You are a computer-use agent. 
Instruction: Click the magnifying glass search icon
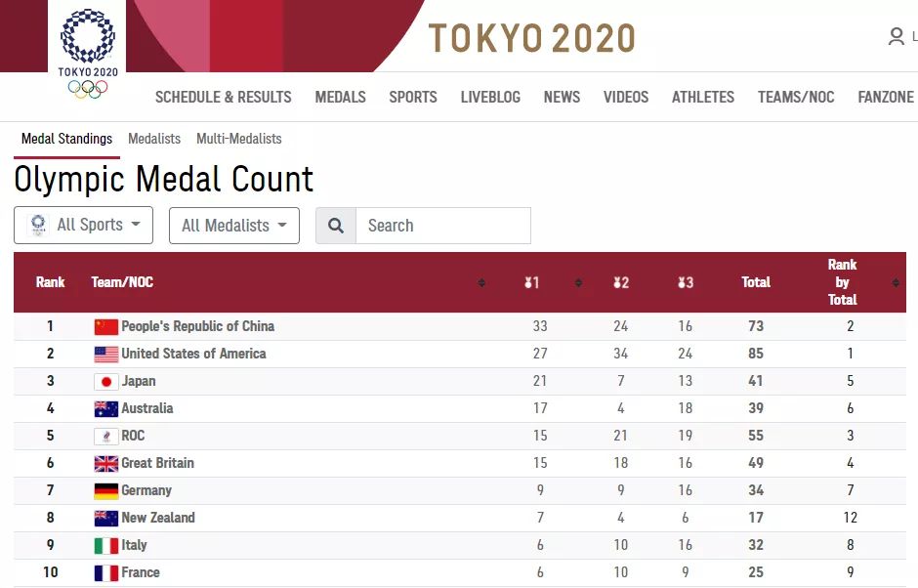pos(336,226)
